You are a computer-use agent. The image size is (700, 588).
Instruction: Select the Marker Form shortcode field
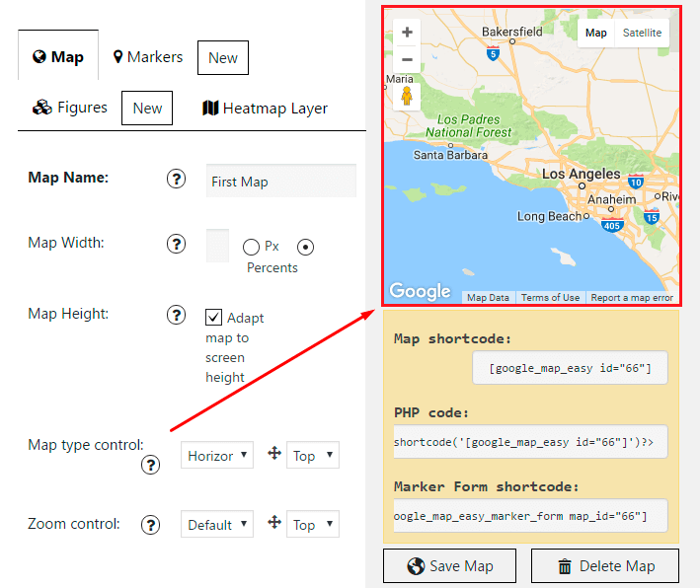tap(531, 516)
